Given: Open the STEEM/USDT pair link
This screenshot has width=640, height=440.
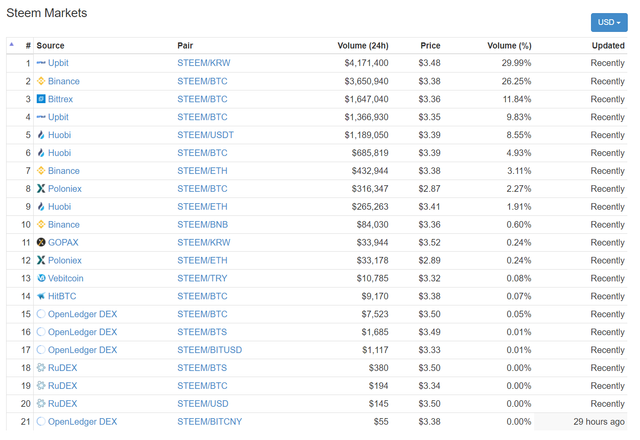Looking at the screenshot, I should 205,135.
